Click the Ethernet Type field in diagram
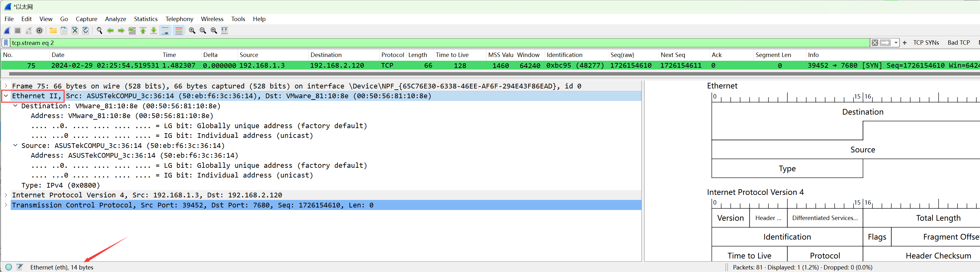 click(x=787, y=168)
